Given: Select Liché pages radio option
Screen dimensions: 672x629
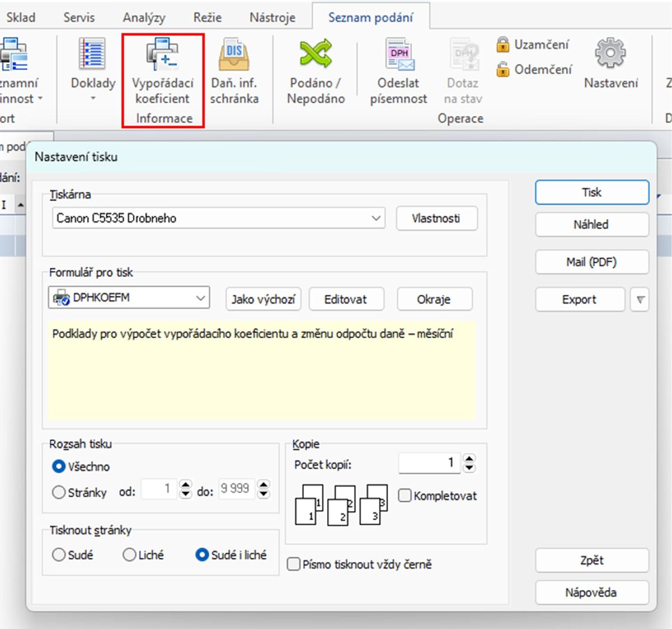Looking at the screenshot, I should (x=129, y=555).
